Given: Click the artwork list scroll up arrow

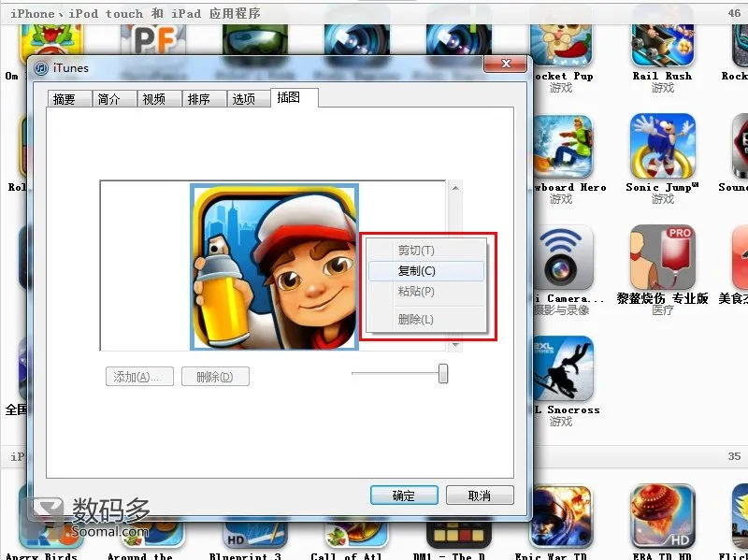Looking at the screenshot, I should [455, 188].
